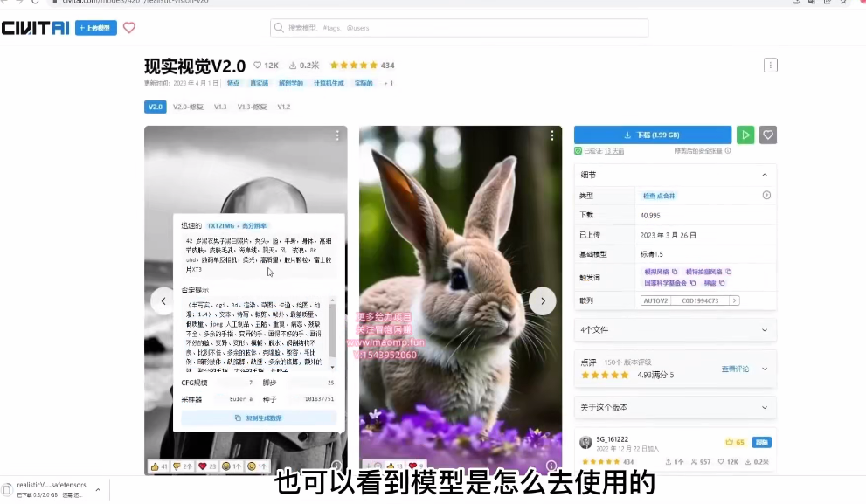The image size is (866, 504).
Task: Click the search magnifier icon
Action: pyautogui.click(x=279, y=28)
